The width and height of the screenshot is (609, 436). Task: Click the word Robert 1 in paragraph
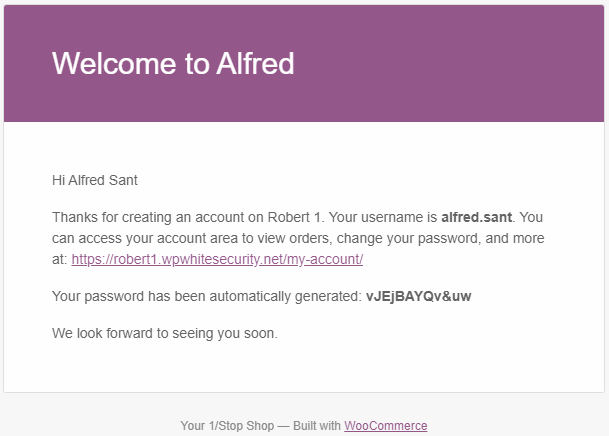(294, 217)
